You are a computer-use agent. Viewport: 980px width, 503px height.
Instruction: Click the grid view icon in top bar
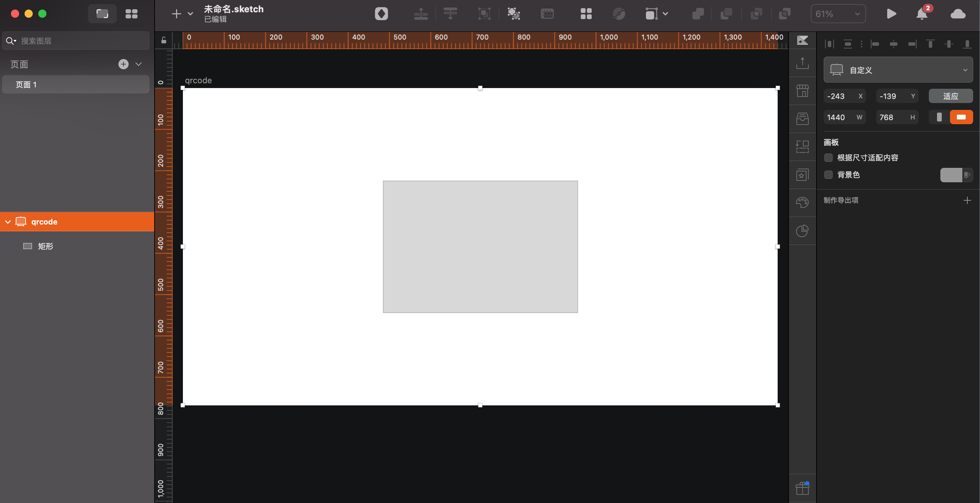131,14
